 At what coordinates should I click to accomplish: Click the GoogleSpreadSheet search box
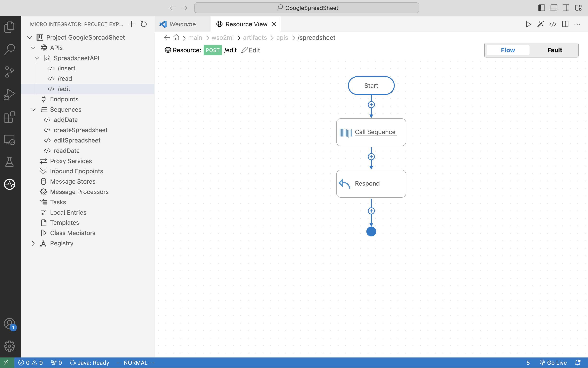coord(307,8)
